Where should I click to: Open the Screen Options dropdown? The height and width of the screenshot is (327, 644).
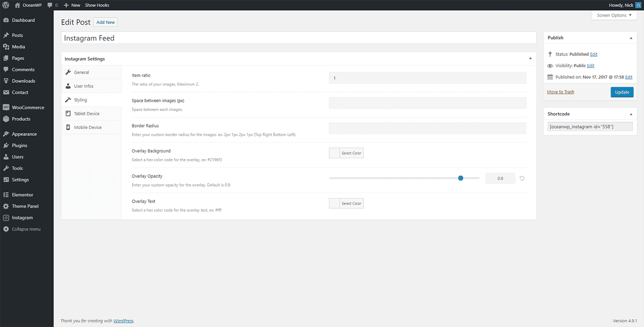pyautogui.click(x=615, y=15)
